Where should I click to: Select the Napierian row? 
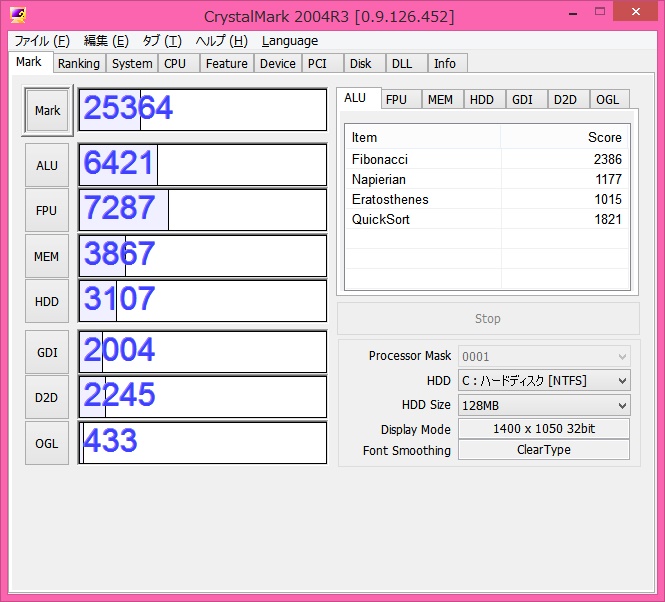pyautogui.click(x=487, y=179)
